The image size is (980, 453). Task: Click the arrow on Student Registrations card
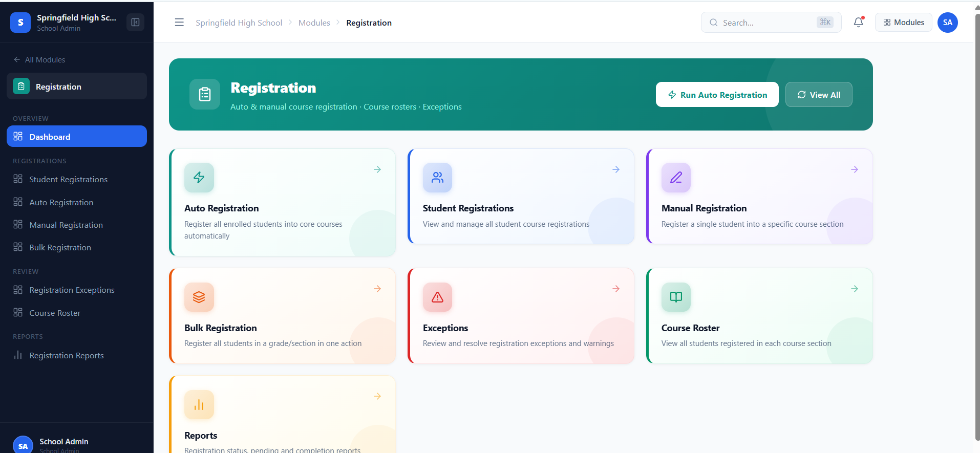[x=616, y=169]
